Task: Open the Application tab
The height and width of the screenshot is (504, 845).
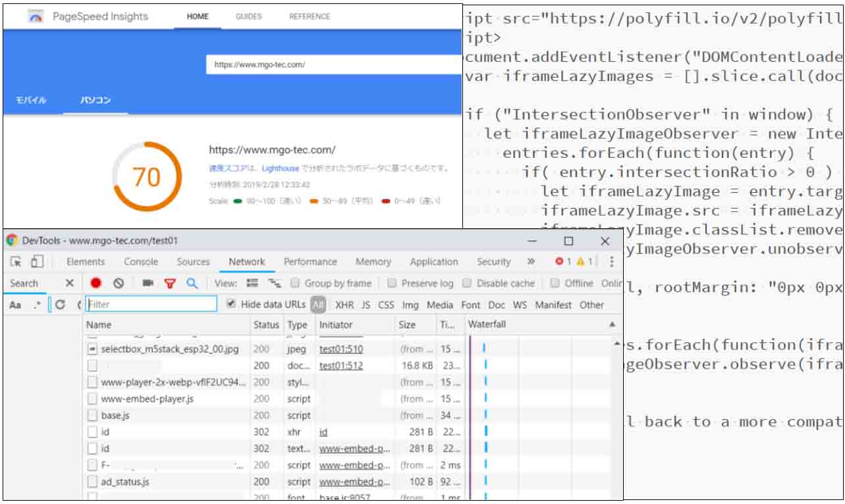Action: (434, 262)
